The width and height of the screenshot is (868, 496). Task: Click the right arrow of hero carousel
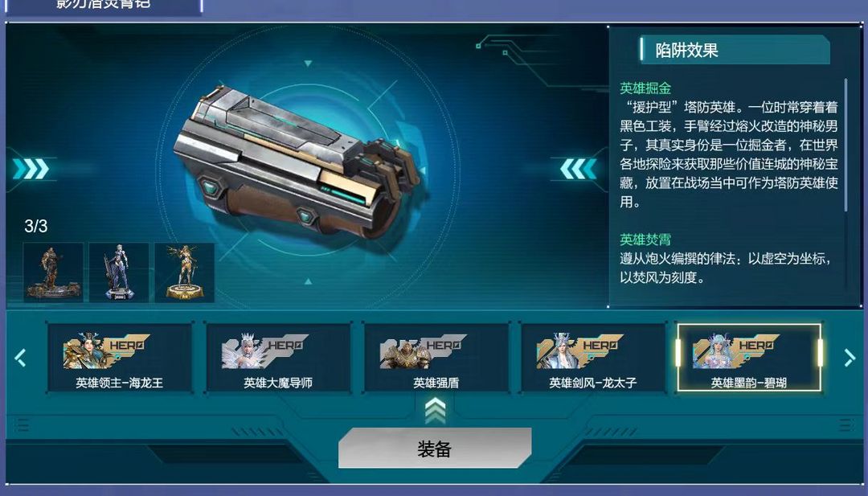850,358
